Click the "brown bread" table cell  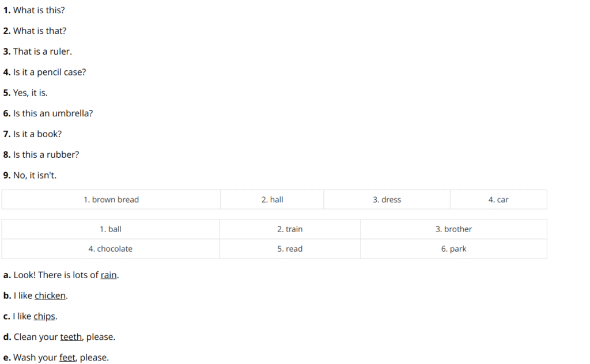coord(111,200)
